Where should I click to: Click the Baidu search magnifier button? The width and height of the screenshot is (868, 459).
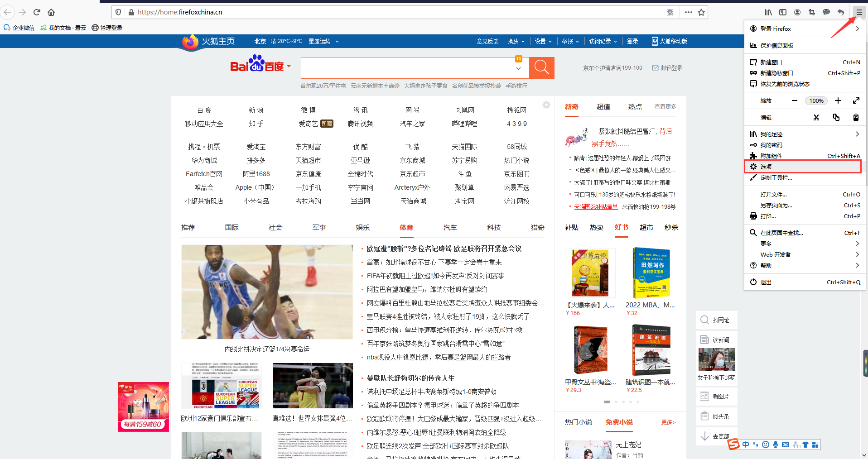pyautogui.click(x=542, y=68)
